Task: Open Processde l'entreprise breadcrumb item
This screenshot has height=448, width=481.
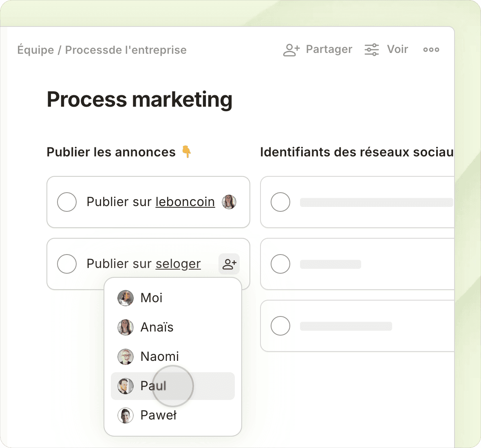Action: (x=126, y=50)
